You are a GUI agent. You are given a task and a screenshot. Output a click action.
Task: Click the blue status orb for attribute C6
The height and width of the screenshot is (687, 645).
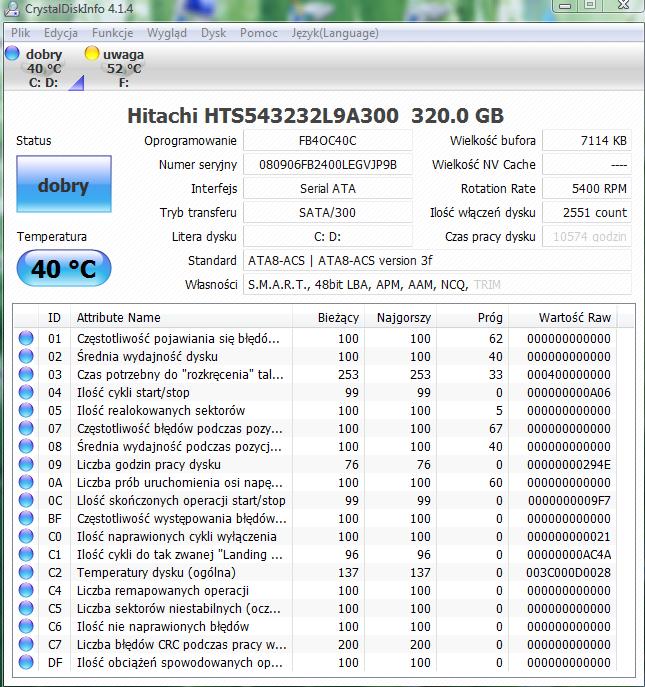26,626
